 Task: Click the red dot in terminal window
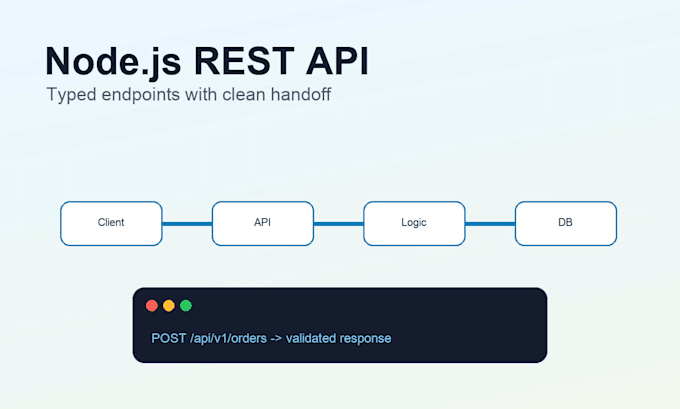pos(152,306)
